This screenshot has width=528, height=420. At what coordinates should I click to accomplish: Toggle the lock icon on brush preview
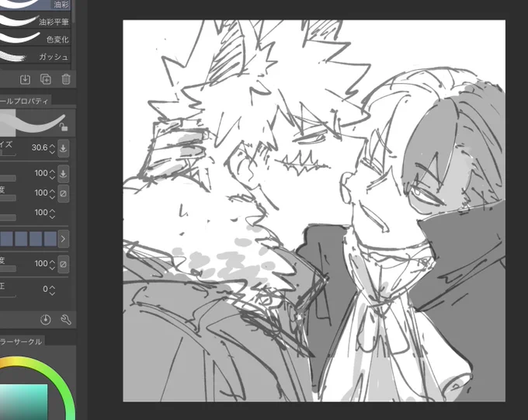(x=64, y=127)
